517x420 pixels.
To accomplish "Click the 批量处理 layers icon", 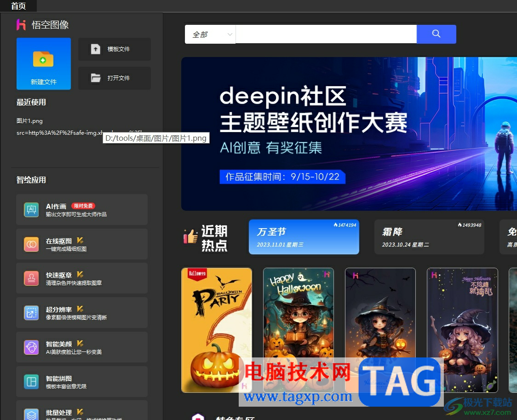I will (x=31, y=414).
